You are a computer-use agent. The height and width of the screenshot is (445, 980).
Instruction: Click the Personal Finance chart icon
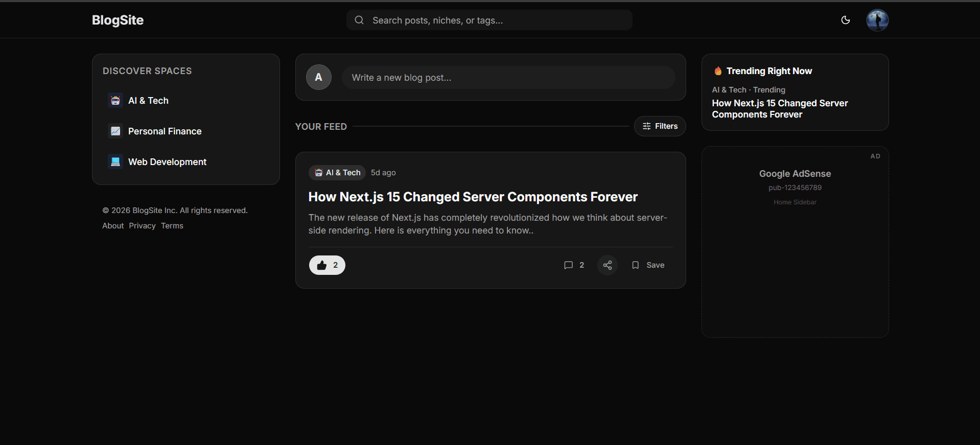115,131
